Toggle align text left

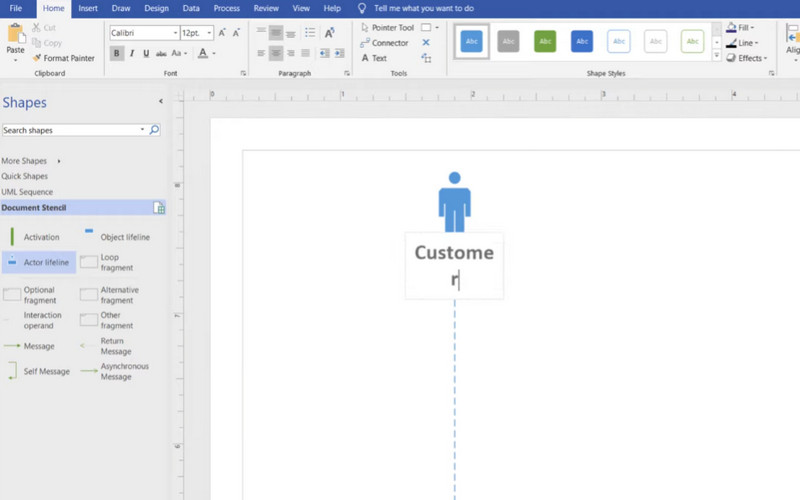[x=261, y=53]
